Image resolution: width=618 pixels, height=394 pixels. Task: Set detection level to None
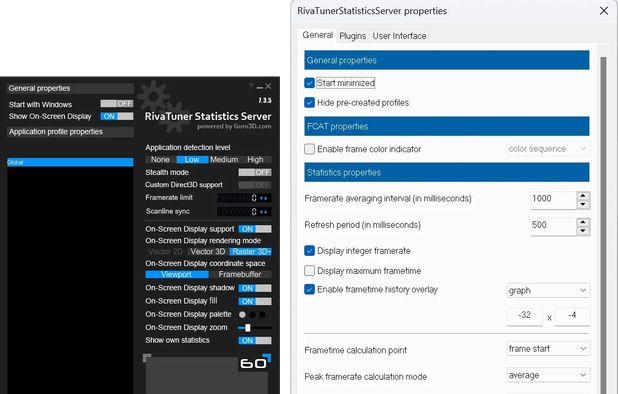[160, 160]
